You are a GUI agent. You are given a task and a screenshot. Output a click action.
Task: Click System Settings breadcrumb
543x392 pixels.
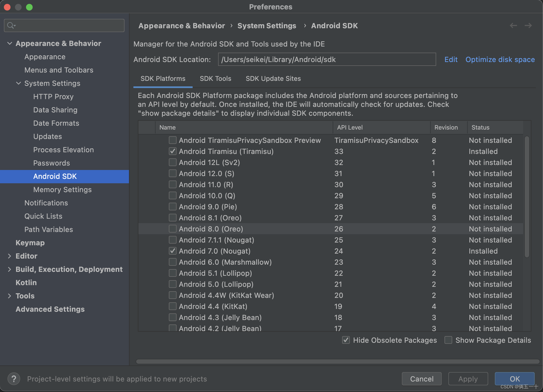267,25
